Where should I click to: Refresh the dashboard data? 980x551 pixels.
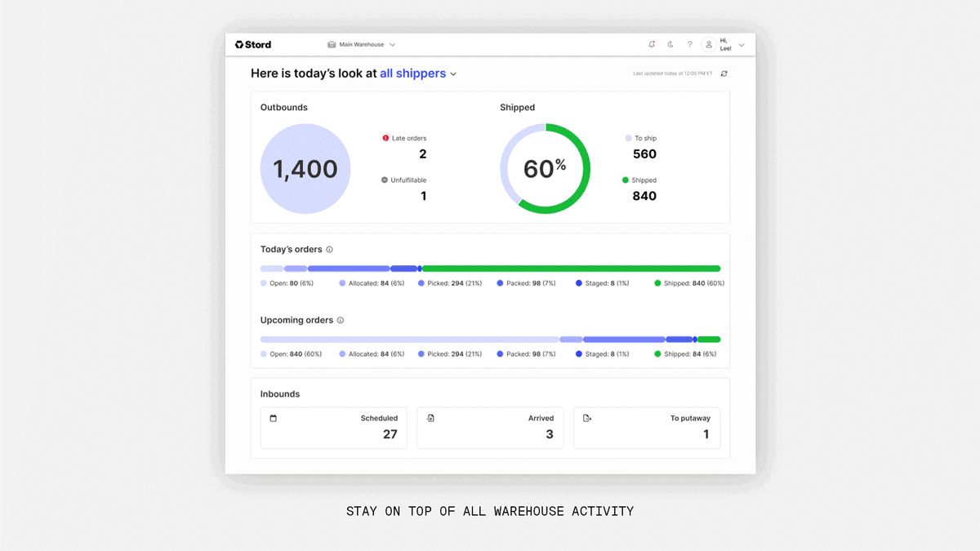pos(724,73)
